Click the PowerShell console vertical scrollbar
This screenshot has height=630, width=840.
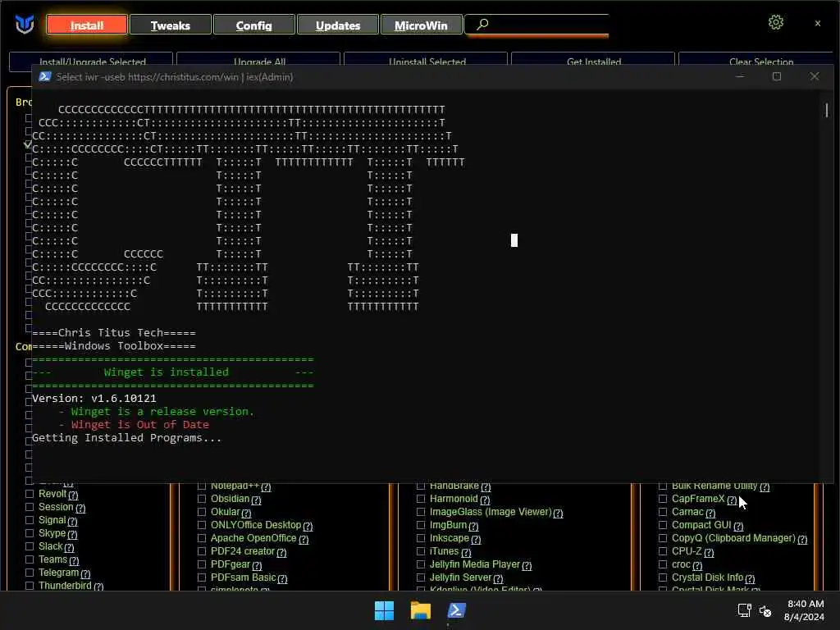pos(827,111)
